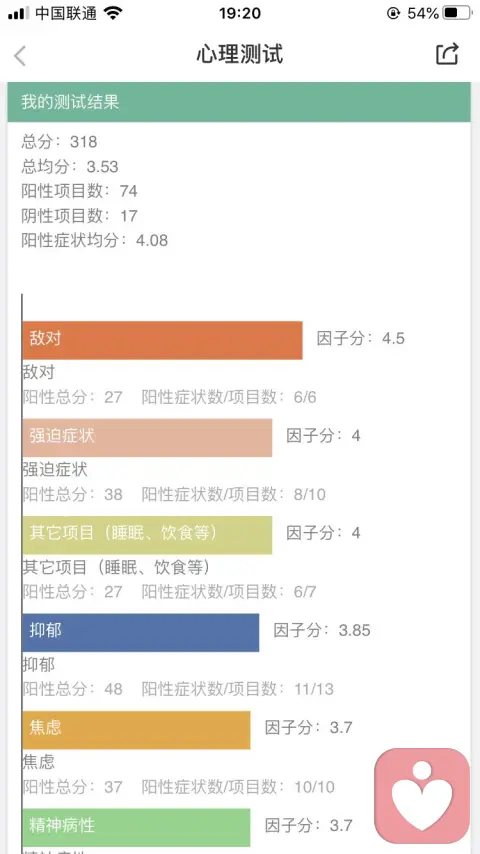
Task: Tap the back arrow icon
Action: [20, 56]
